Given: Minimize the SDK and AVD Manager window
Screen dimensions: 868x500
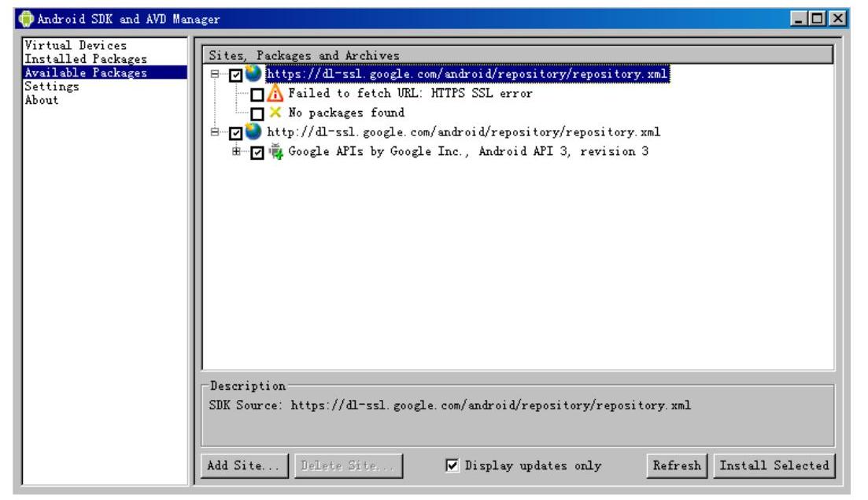Looking at the screenshot, I should click(x=798, y=19).
